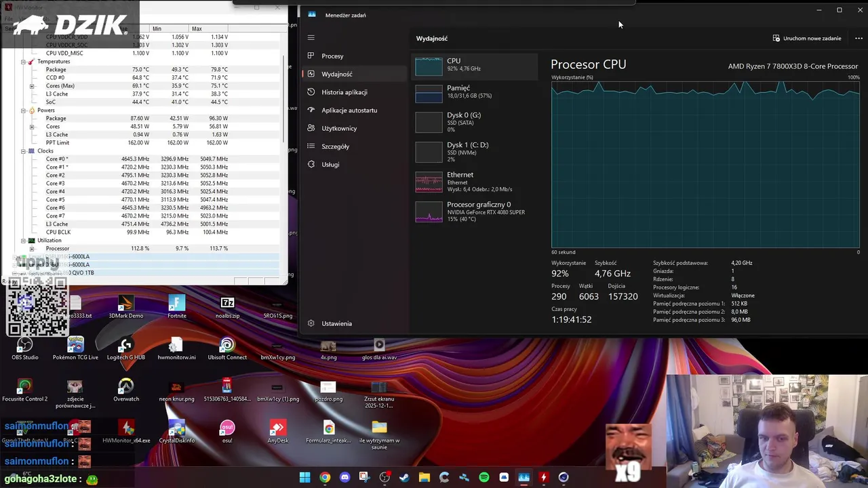Screen dimensions: 868x488
Task: Expand Processor row under Utilization
Action: [32, 249]
